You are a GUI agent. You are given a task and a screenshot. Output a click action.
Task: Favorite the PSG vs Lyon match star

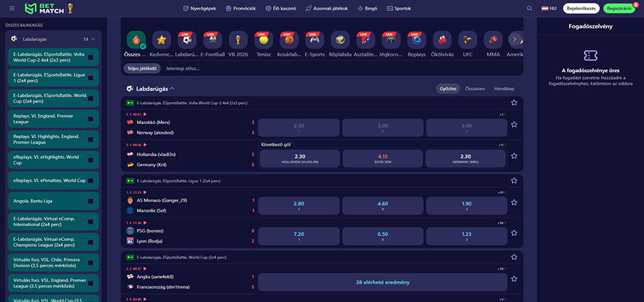pos(514,233)
